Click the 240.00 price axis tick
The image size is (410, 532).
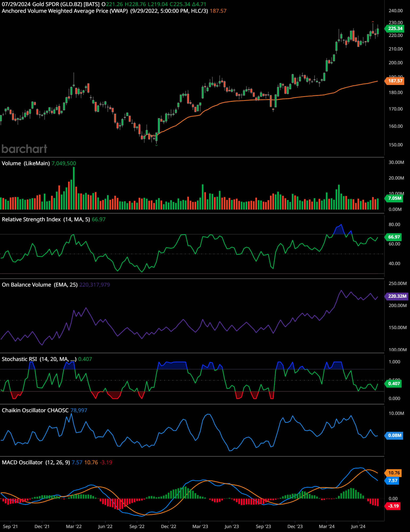(x=396, y=11)
